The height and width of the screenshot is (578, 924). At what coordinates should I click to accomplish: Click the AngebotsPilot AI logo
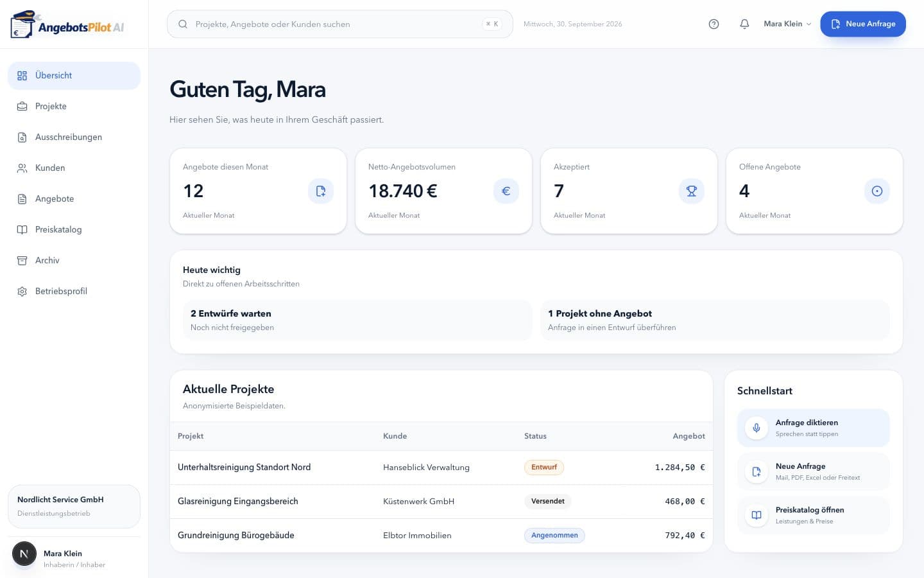coord(67,24)
